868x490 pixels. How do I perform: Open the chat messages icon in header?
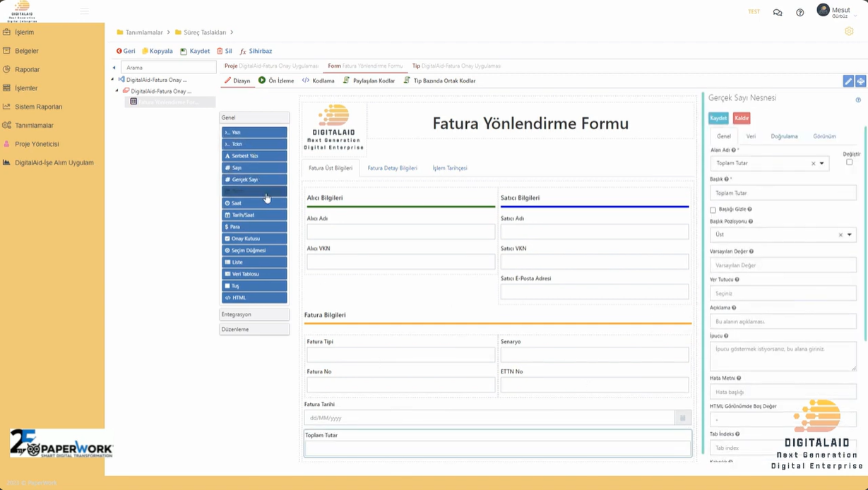click(x=777, y=13)
